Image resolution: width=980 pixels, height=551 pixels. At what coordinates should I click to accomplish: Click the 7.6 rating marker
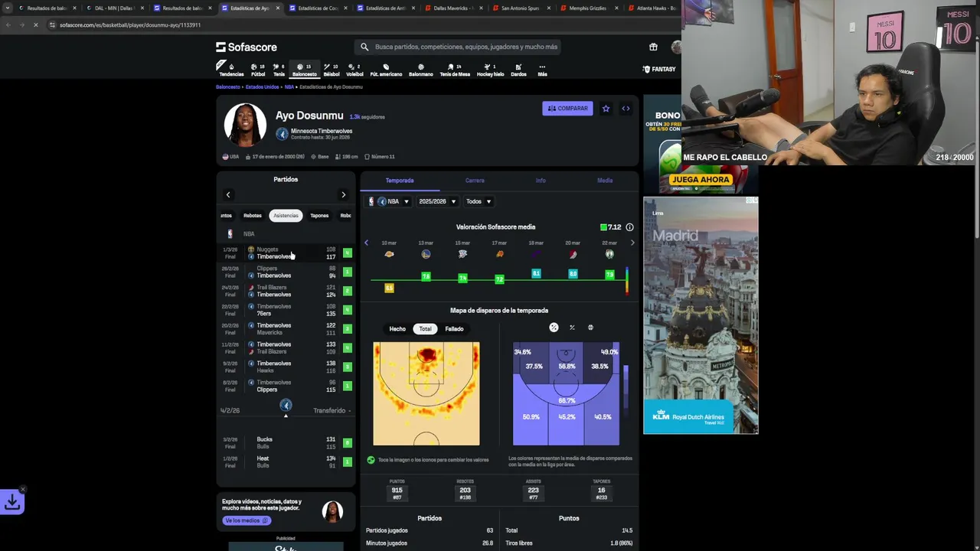(x=426, y=276)
